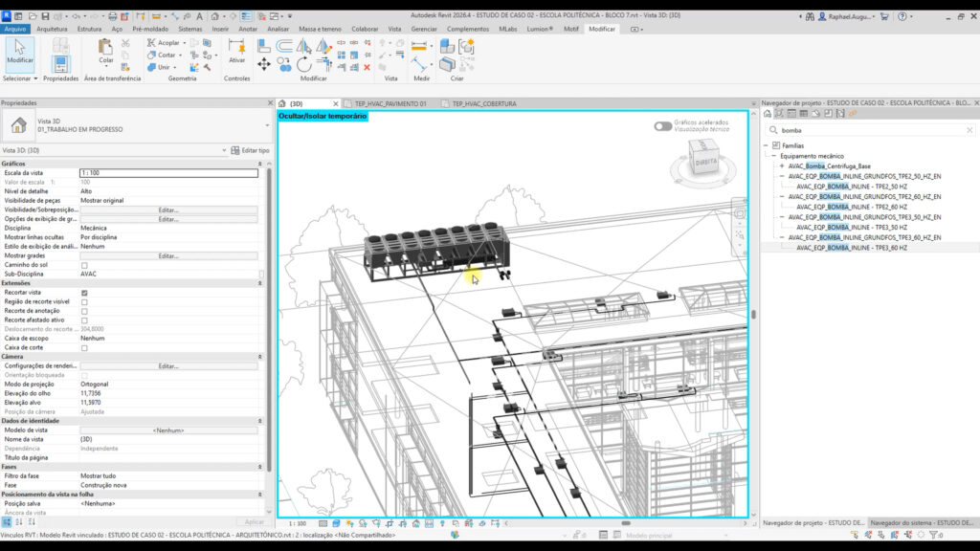This screenshot has height=551, width=980.
Task: Enable Recorte afastado ativo checkbox
Action: coord(84,320)
